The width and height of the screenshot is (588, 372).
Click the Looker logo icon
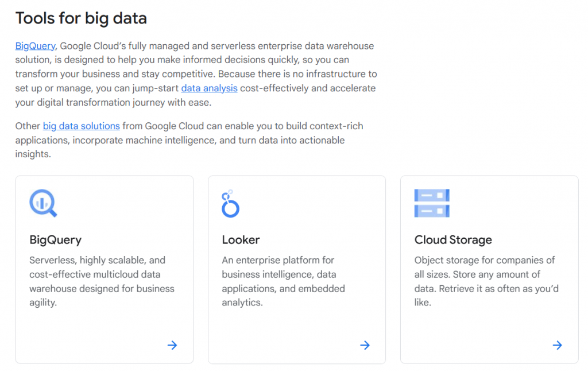[229, 202]
